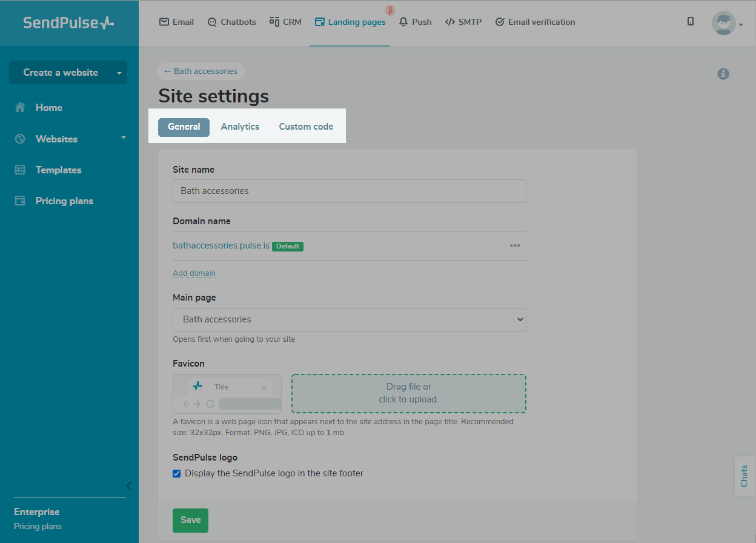
Task: Toggle the Display SendPulse logo checkbox
Action: click(177, 473)
